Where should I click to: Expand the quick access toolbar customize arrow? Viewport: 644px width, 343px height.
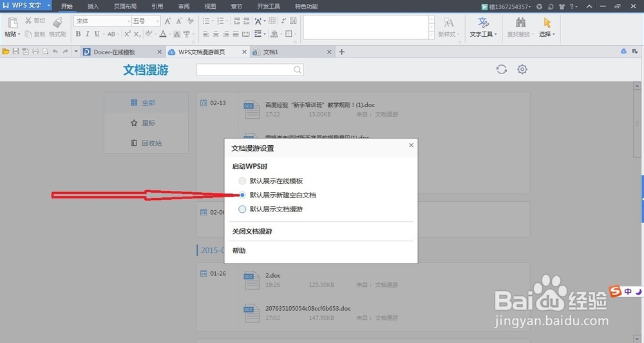(x=76, y=52)
